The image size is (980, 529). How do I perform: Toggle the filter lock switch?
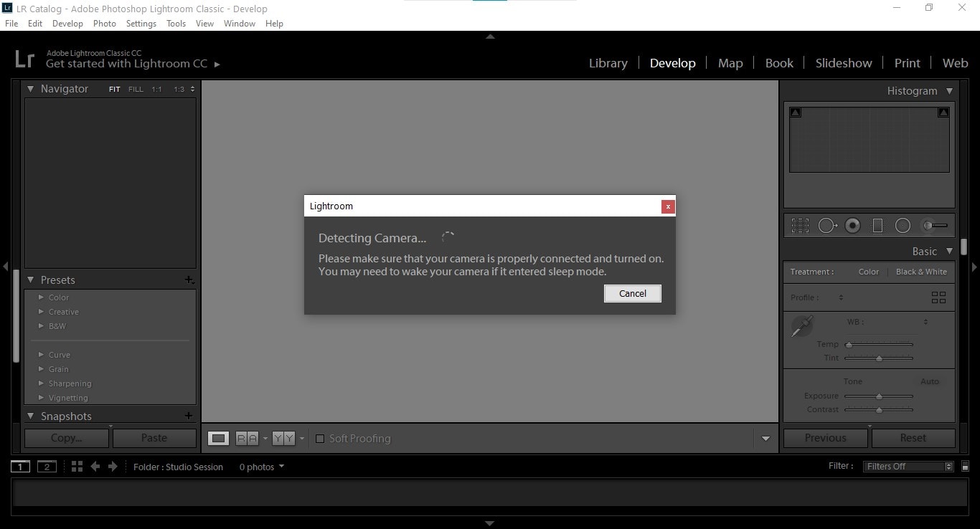tap(965, 467)
